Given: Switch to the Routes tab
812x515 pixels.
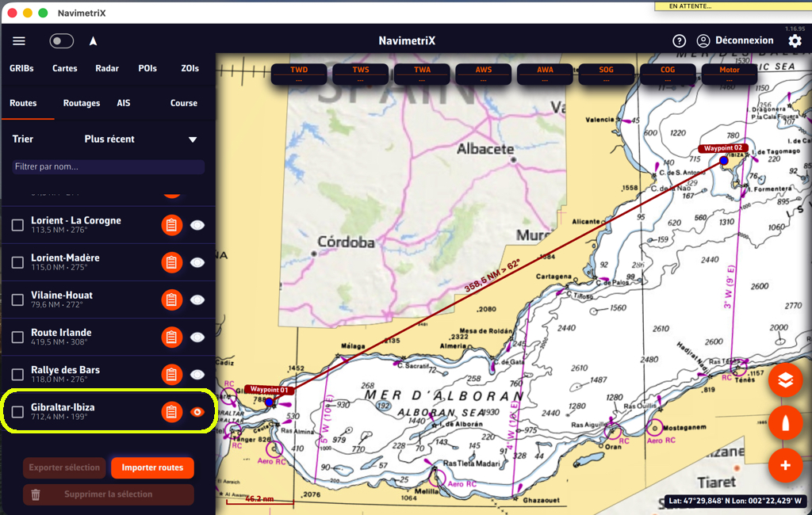Looking at the screenshot, I should [x=23, y=103].
